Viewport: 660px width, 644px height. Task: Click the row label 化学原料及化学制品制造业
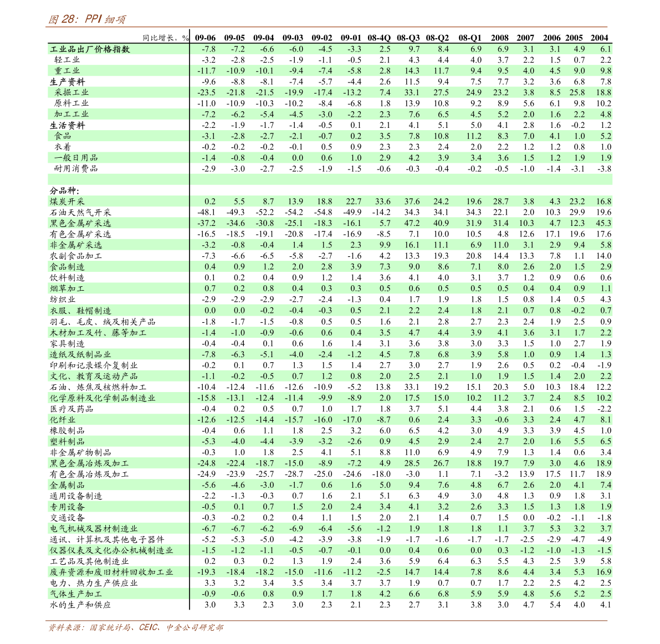pos(103,398)
